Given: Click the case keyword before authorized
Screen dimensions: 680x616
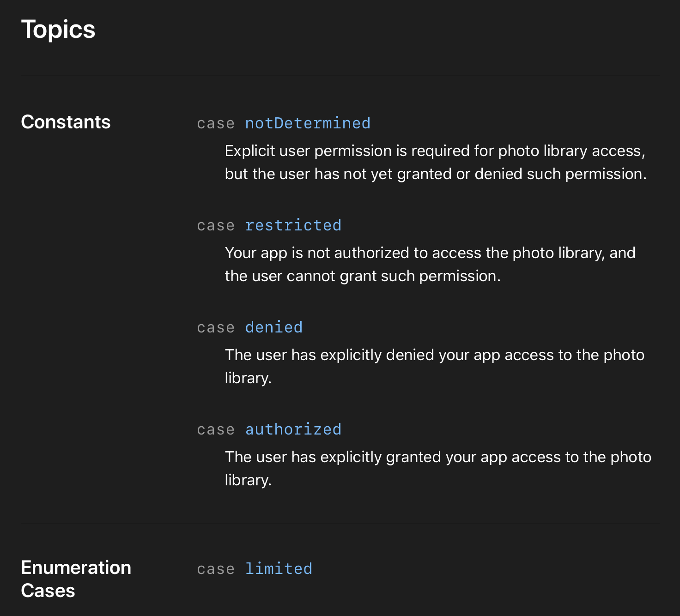Looking at the screenshot, I should (216, 430).
